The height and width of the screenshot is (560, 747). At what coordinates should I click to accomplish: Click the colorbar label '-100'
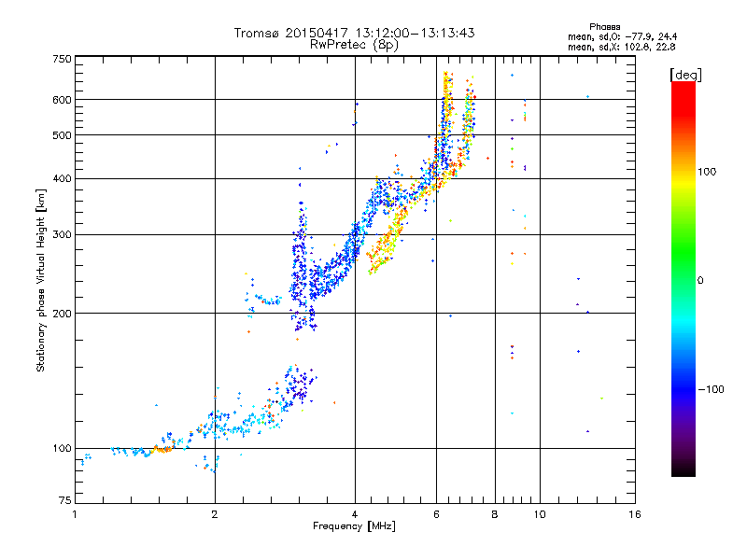click(x=712, y=389)
